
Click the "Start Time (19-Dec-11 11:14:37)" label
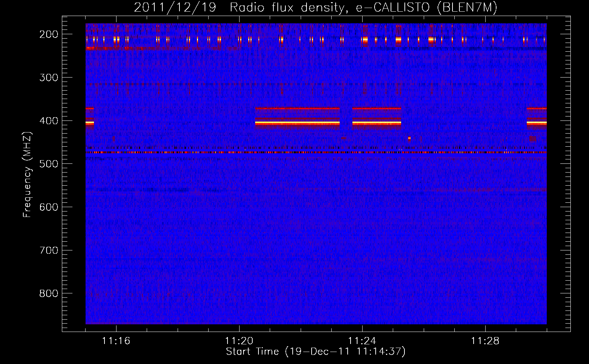coord(316,352)
